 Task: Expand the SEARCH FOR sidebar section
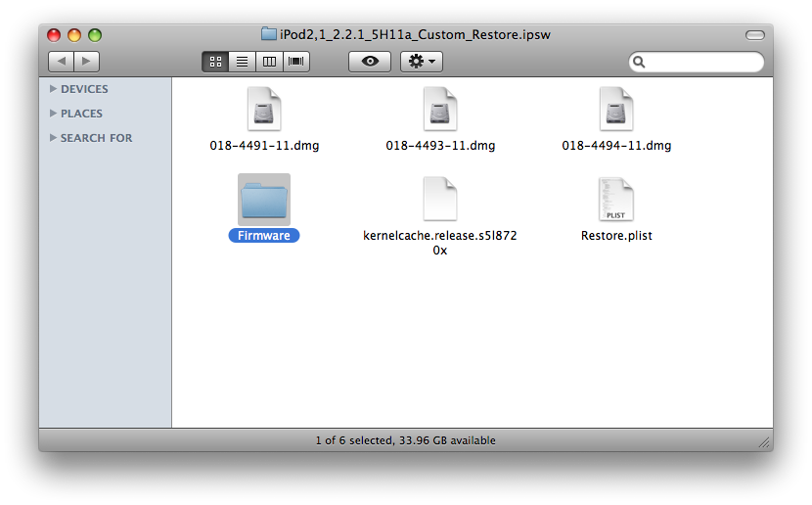[54, 138]
